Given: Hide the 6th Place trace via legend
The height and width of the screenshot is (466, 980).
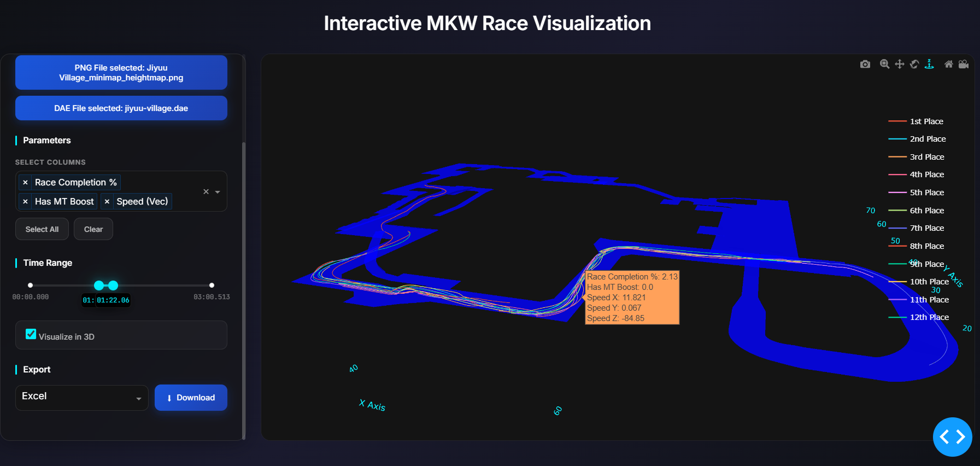Looking at the screenshot, I should pyautogui.click(x=926, y=211).
